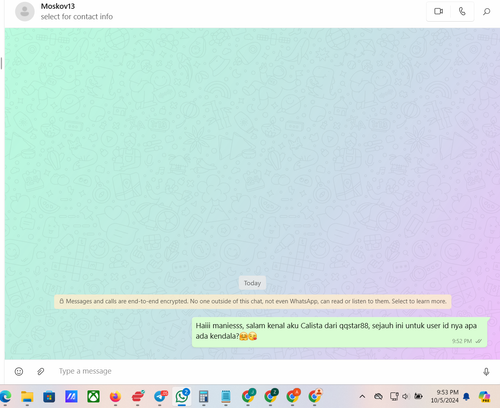Viewport: 500px width, 408px height.
Task: Open Microsoft Store from the taskbar
Action: click(x=49, y=397)
